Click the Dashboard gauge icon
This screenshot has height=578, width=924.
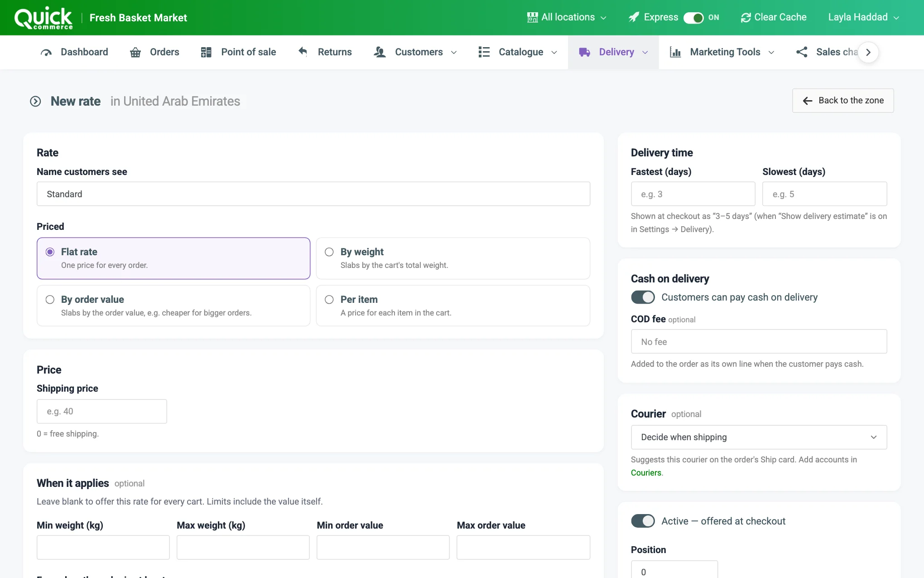point(46,52)
